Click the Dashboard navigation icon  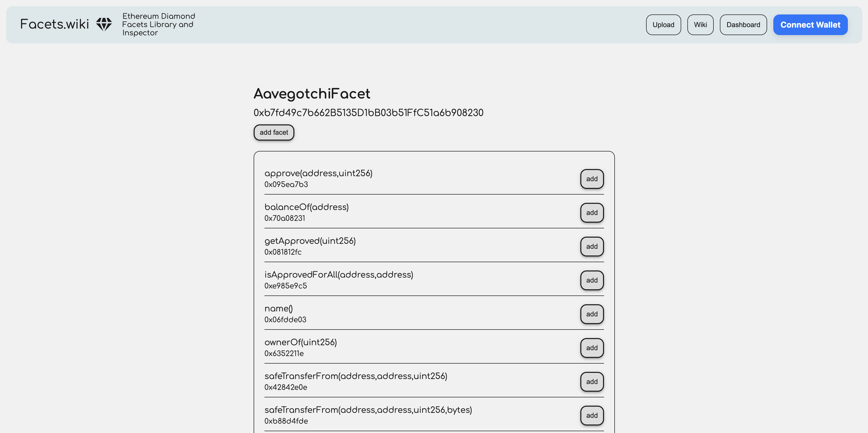coord(742,24)
